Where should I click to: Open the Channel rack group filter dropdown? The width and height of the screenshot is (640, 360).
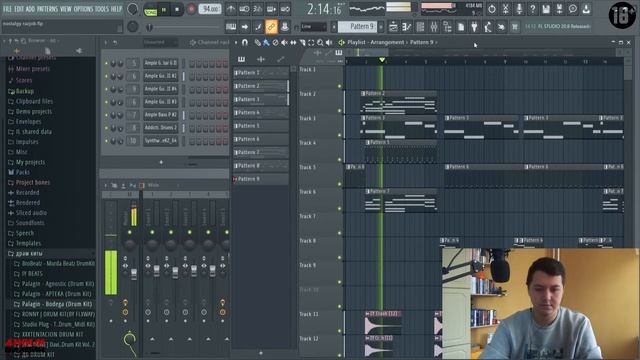(x=160, y=42)
